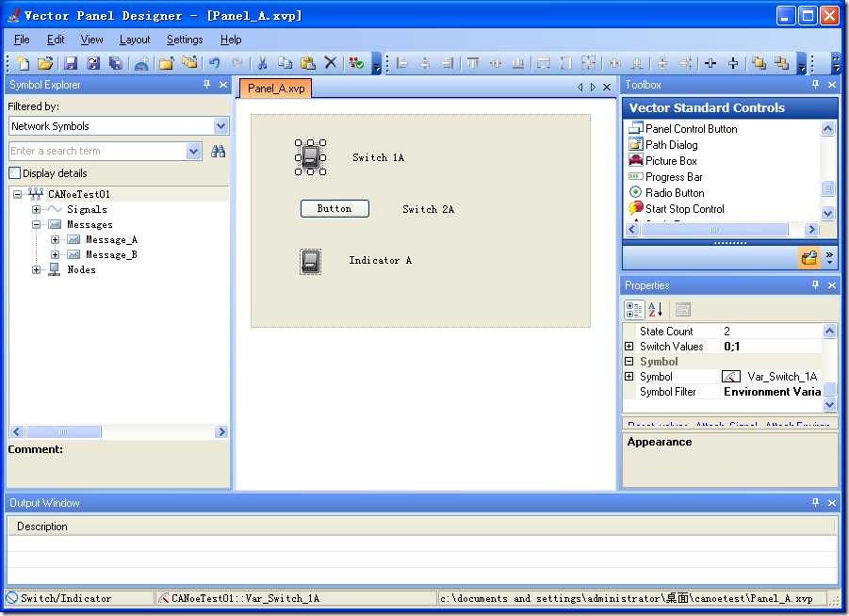Open the View menu
Viewport: 849px width, 616px height.
(x=91, y=40)
